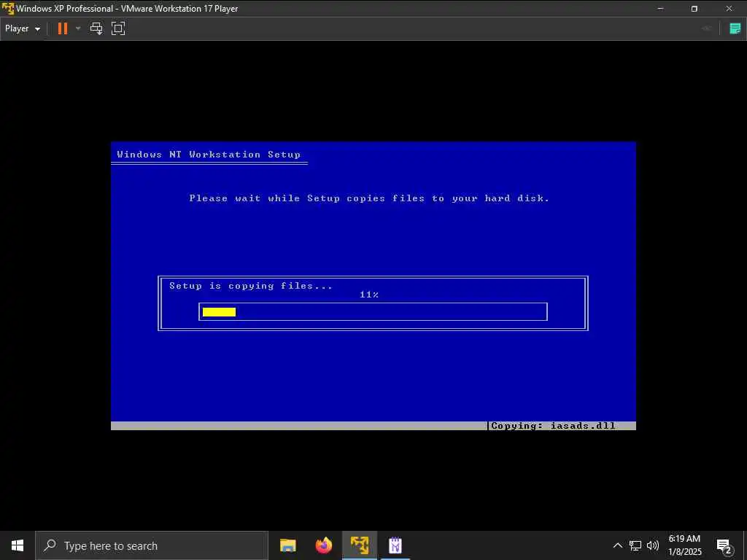Select the VMware Player taskbar button
The width and height of the screenshot is (747, 560).
(360, 545)
